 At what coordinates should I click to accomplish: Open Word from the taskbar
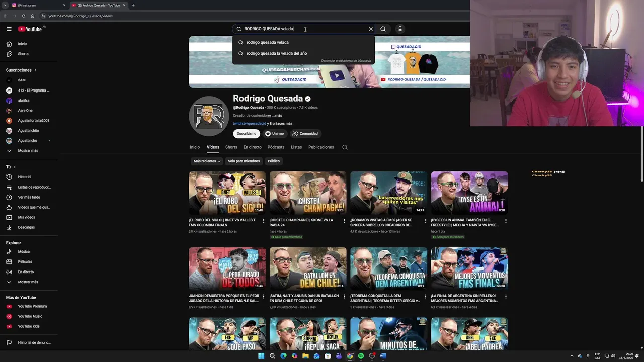tap(383, 356)
